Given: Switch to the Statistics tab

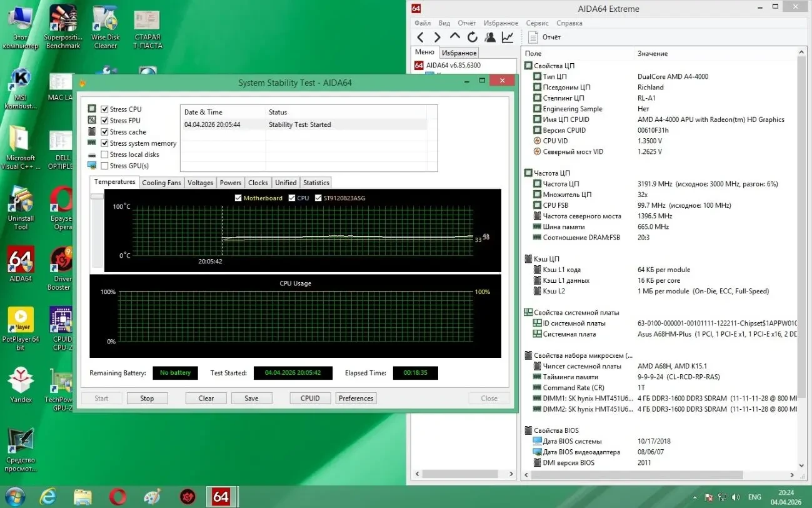Looking at the screenshot, I should tap(316, 183).
